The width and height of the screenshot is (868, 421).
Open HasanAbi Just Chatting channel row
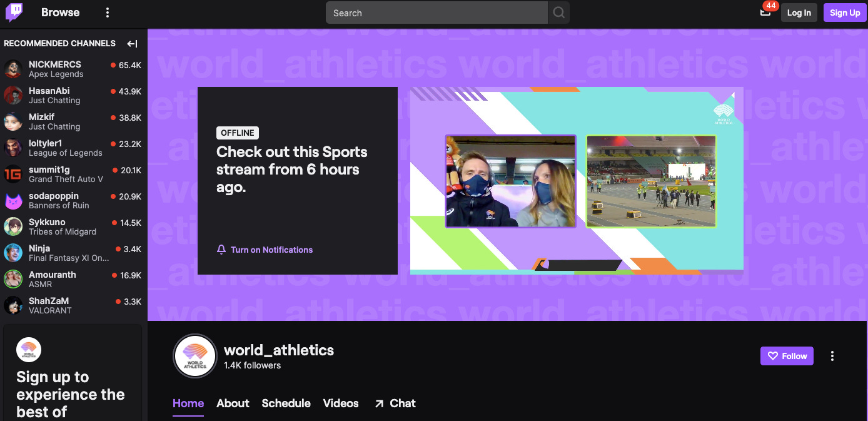click(74, 95)
